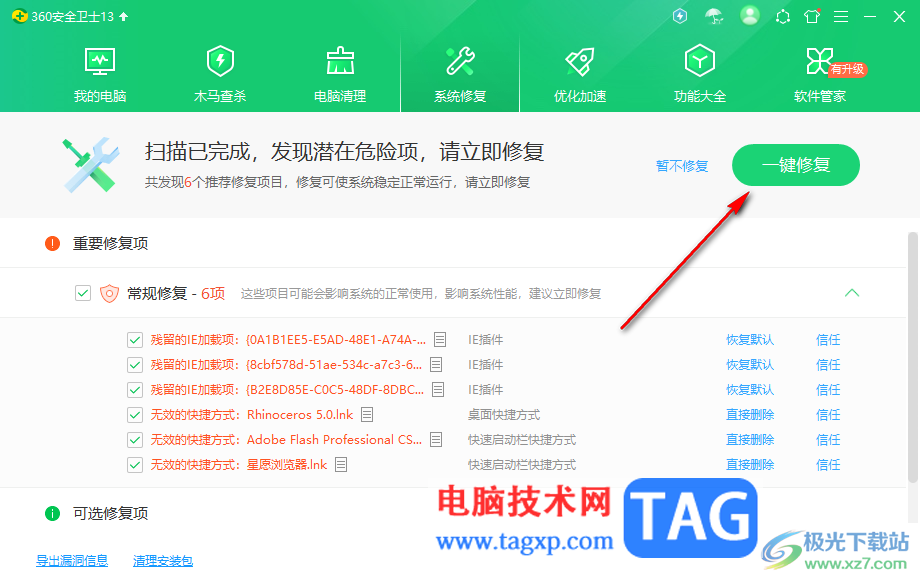Open details icon for 星愿浏览器.lnk
The image size is (920, 580).
click(341, 465)
